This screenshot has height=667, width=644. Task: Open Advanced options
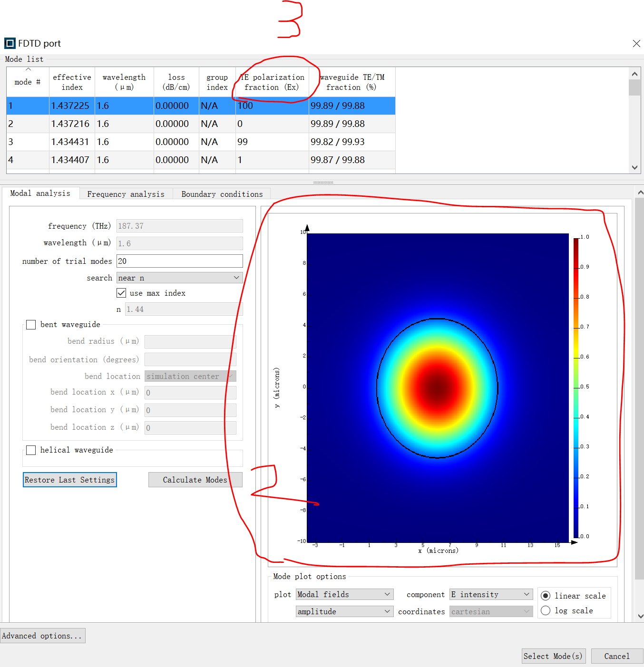coord(43,636)
